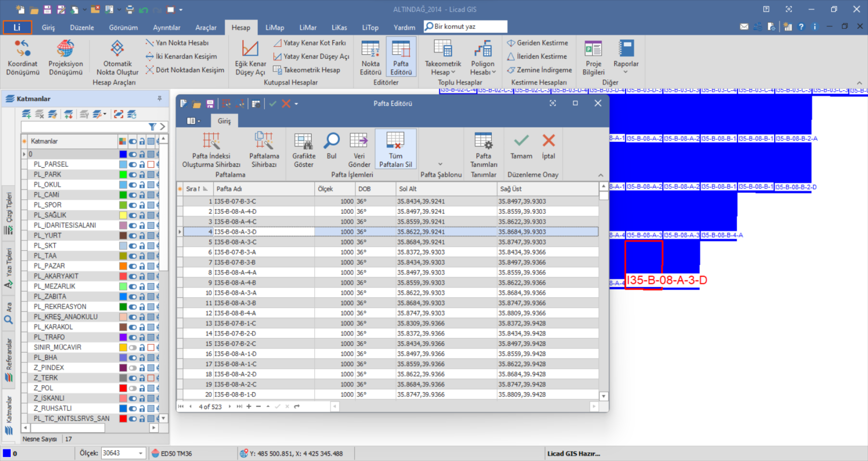Toggle Z_POL layer visibility

(133, 388)
